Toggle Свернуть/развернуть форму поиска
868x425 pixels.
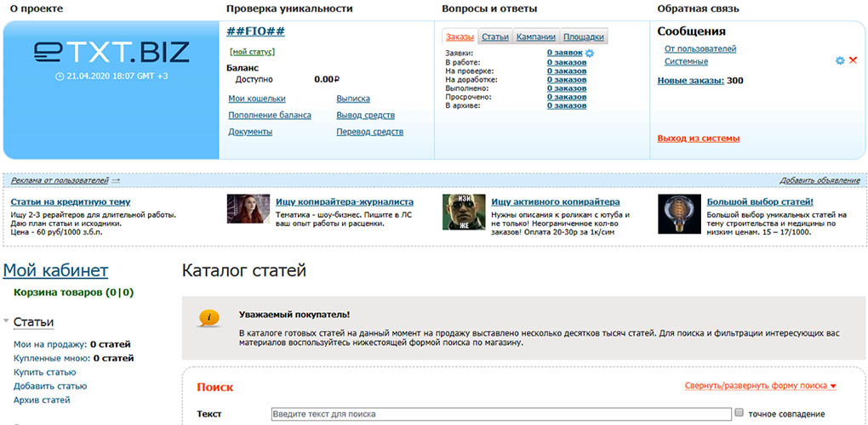[x=760, y=386]
